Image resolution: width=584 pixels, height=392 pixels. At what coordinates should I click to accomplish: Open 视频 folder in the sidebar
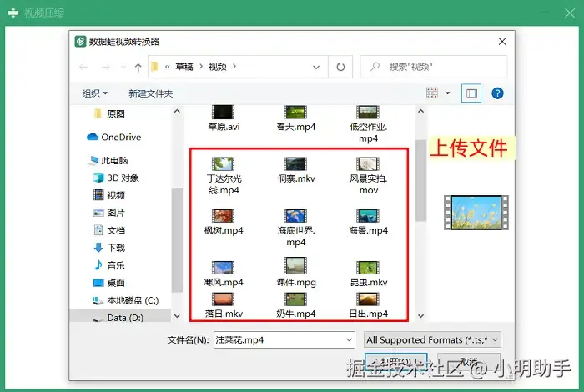click(108, 195)
